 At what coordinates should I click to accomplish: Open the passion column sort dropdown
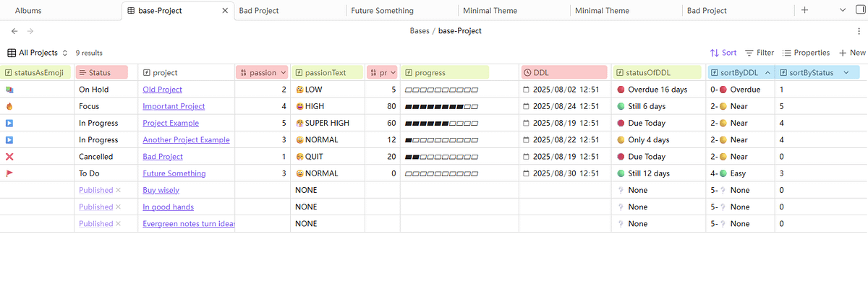coord(283,73)
